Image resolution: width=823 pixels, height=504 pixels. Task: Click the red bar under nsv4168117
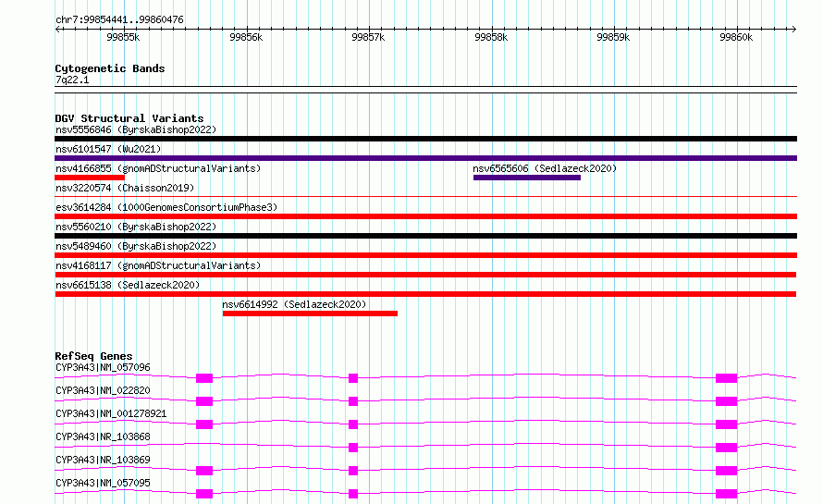pyautogui.click(x=425, y=275)
